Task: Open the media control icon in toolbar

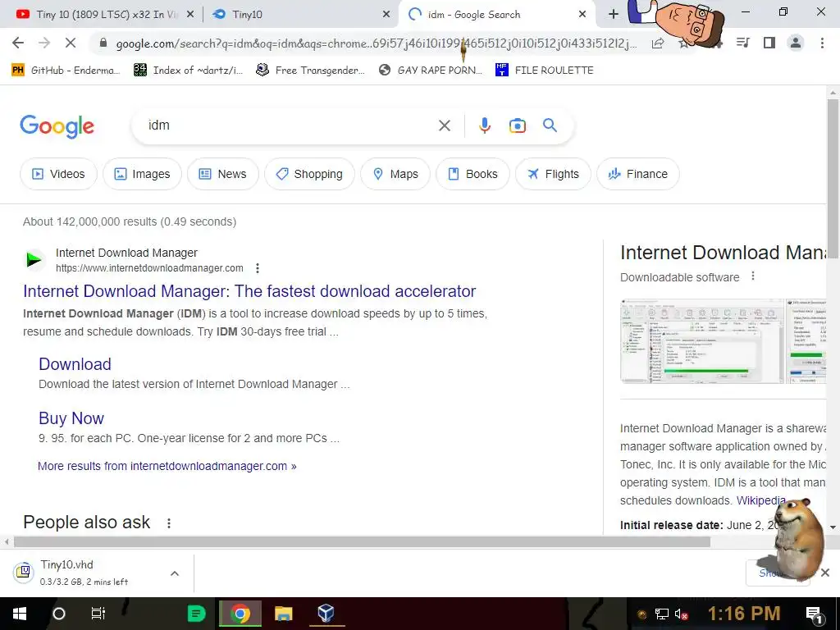Action: [x=743, y=43]
